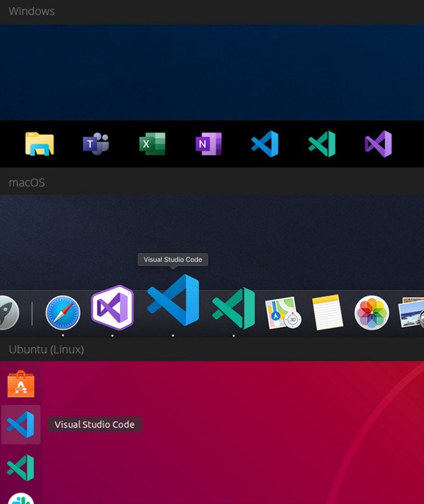This screenshot has height=504, width=424.
Task: Launch Maps app from the dock
Action: pyautogui.click(x=283, y=313)
